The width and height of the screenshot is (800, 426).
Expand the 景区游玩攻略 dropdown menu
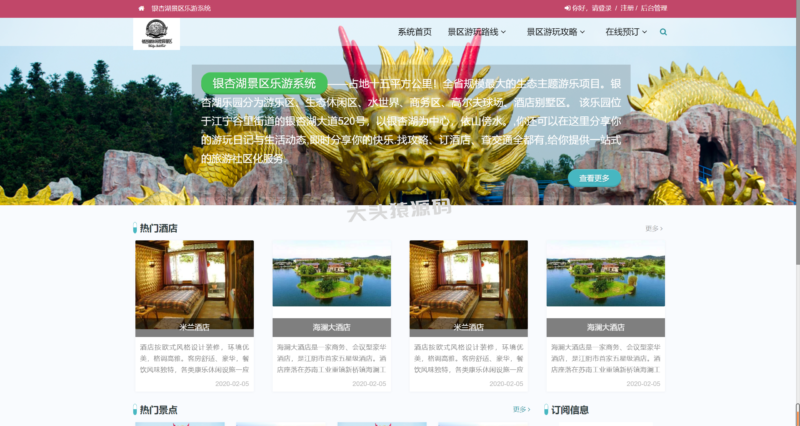pyautogui.click(x=556, y=32)
